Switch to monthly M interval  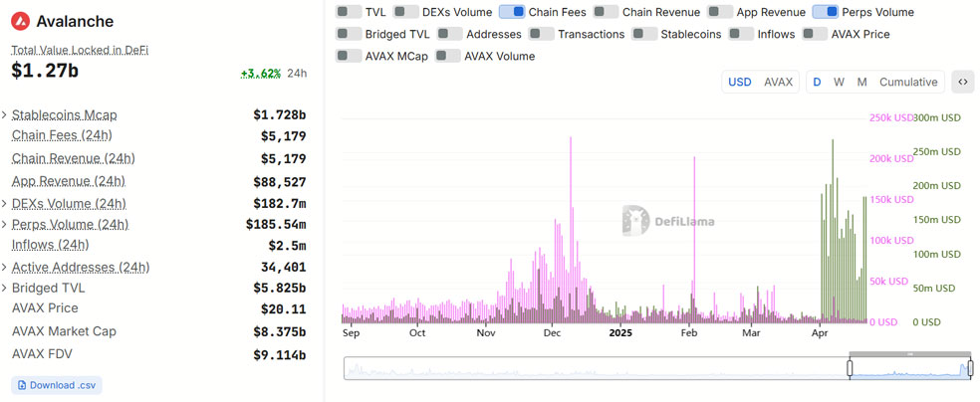[861, 82]
